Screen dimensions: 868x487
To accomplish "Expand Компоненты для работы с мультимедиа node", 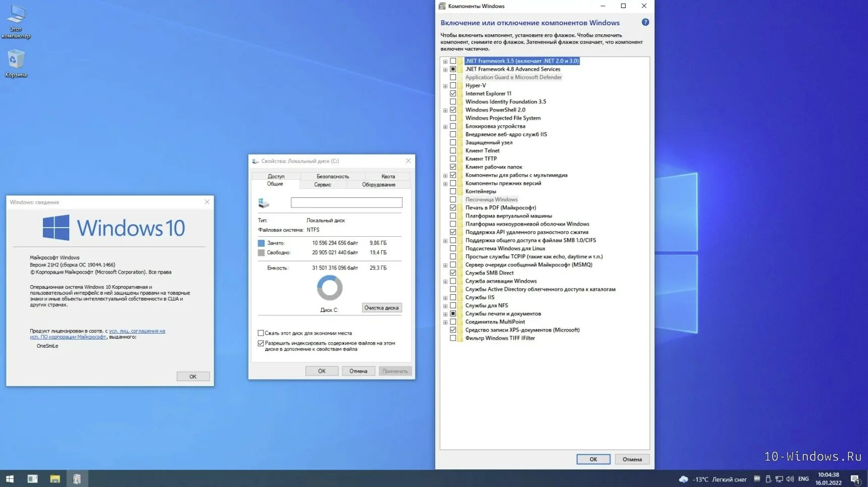I will click(445, 176).
